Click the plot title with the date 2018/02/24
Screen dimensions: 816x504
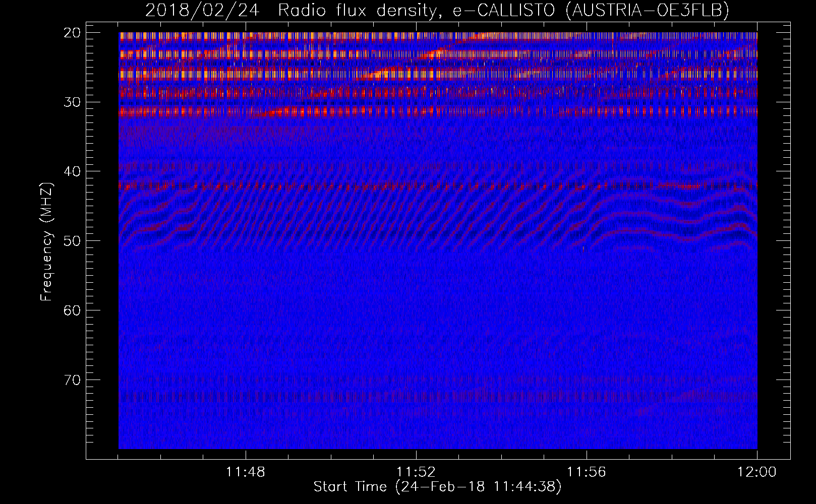(x=437, y=10)
